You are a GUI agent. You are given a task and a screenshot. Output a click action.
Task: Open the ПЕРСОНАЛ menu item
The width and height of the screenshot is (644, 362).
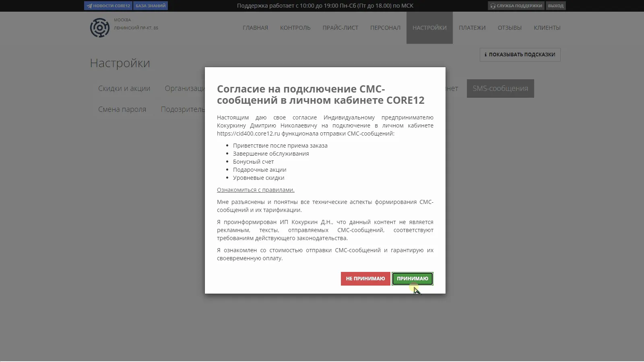click(x=385, y=28)
